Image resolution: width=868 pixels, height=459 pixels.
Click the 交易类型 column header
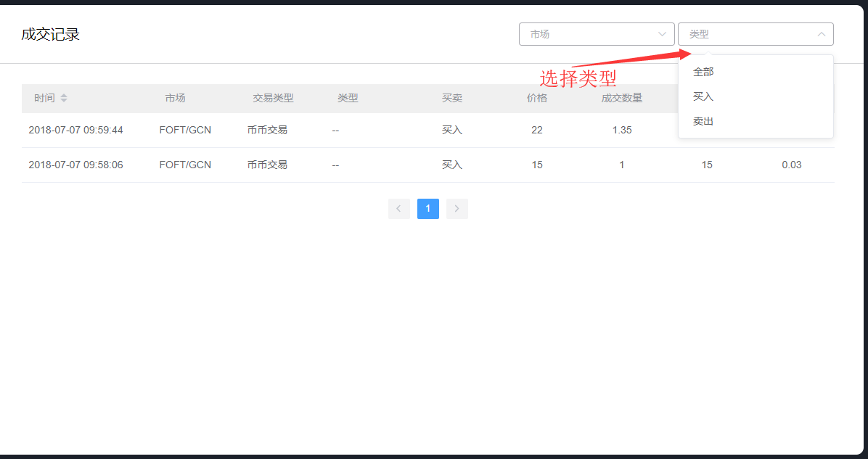[273, 98]
